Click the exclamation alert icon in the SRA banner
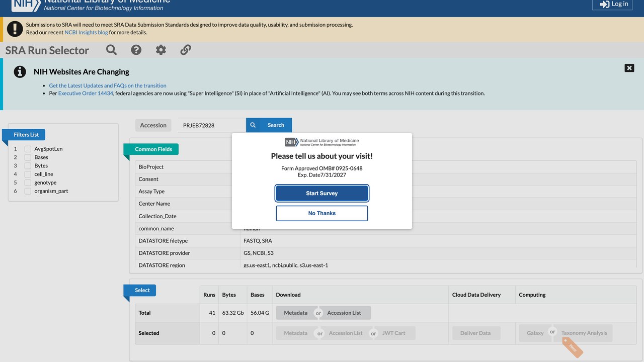The image size is (644, 362). (x=15, y=29)
